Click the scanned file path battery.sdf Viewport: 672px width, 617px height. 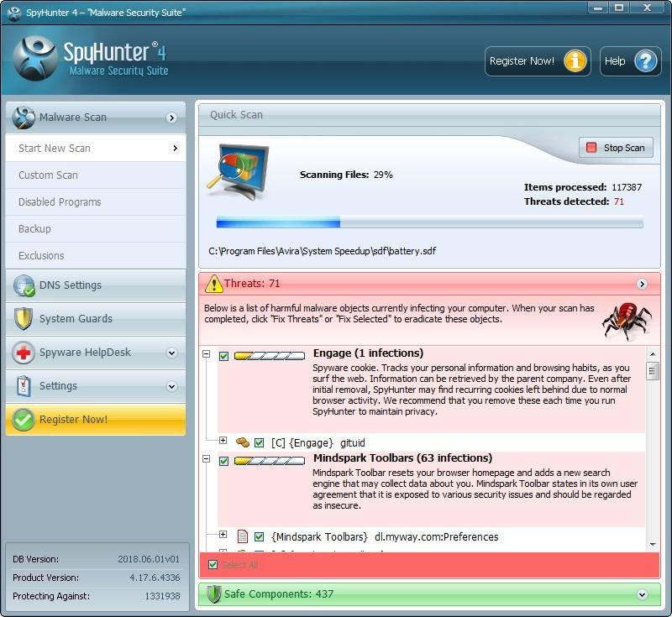tap(322, 251)
